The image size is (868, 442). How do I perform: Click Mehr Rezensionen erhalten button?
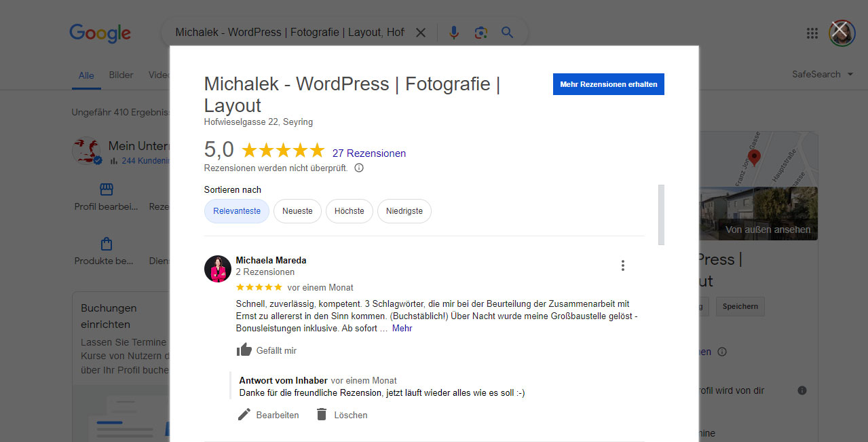tap(609, 84)
